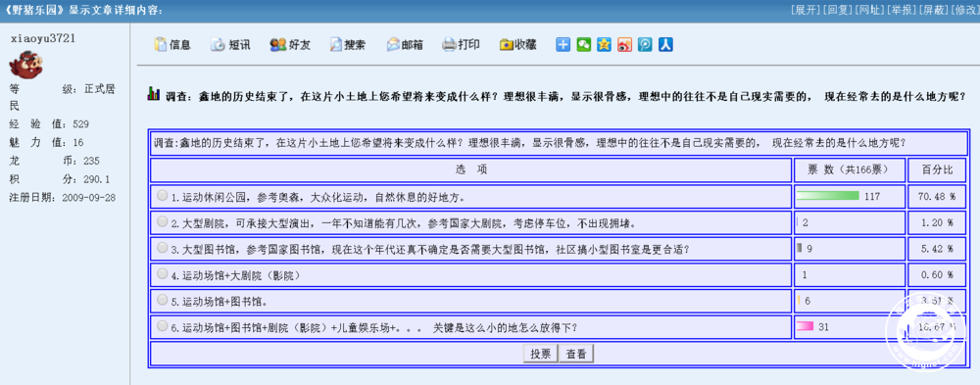Click the 1.20 % percentage cell
The image size is (980, 385).
pos(936,222)
